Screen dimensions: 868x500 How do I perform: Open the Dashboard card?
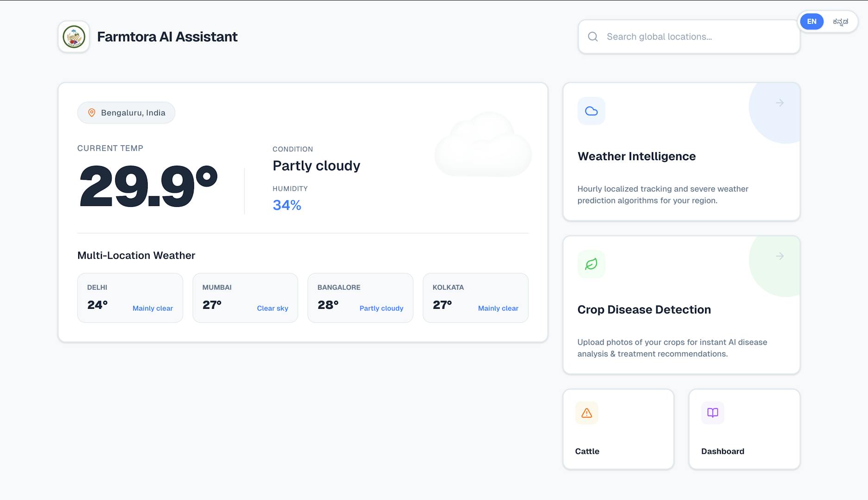[x=744, y=429]
